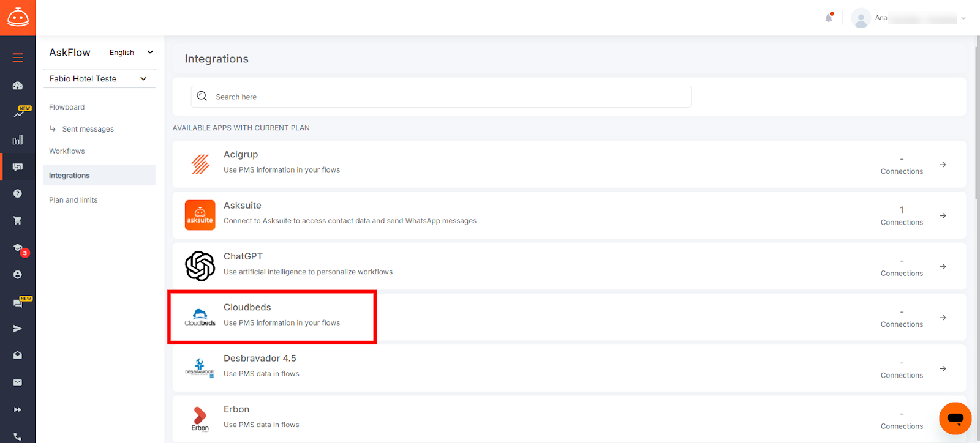This screenshot has width=980, height=443.
Task: Open ChatGPT integration via its arrow
Action: (943, 267)
